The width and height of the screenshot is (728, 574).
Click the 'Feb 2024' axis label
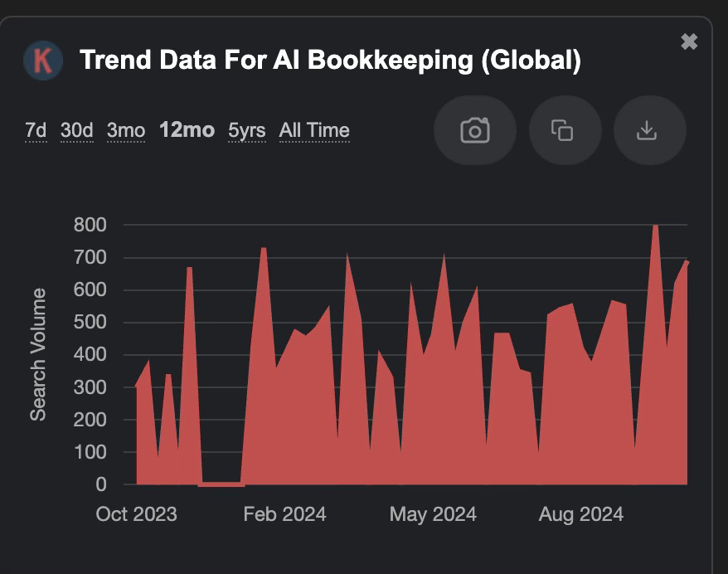[x=284, y=514]
